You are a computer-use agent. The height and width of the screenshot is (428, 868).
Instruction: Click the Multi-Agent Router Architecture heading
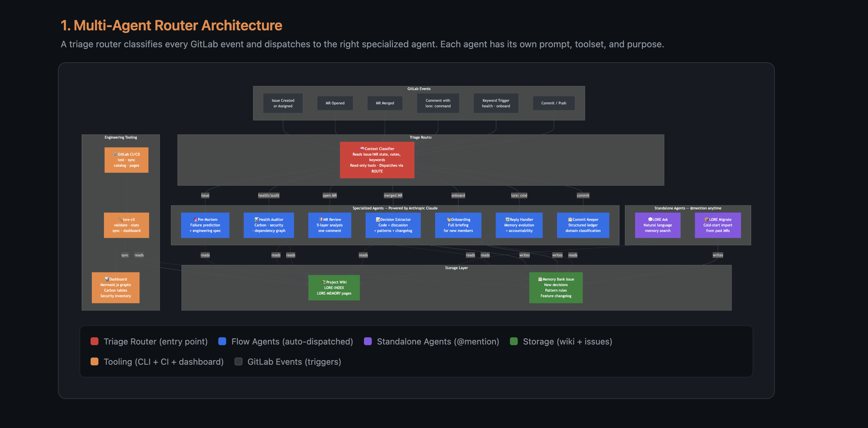coord(171,25)
